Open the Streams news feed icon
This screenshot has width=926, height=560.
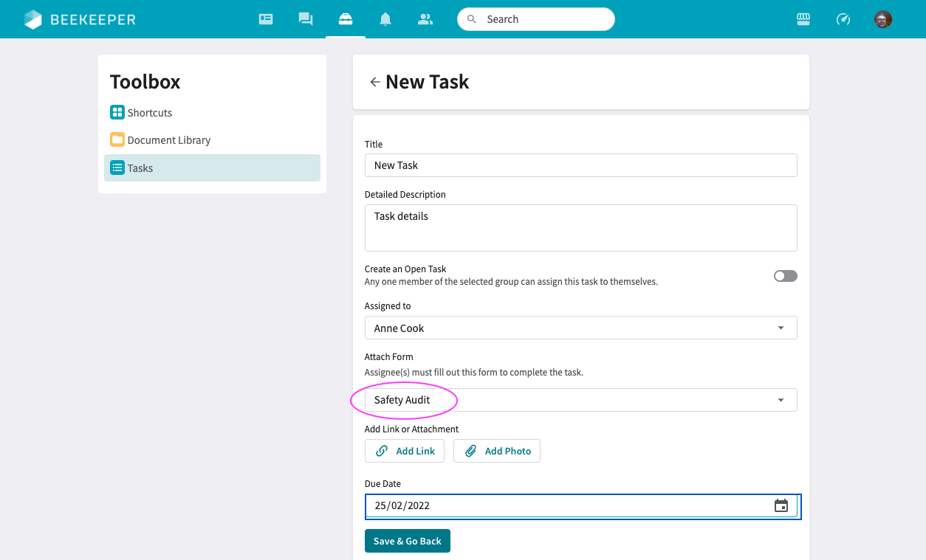pos(266,19)
